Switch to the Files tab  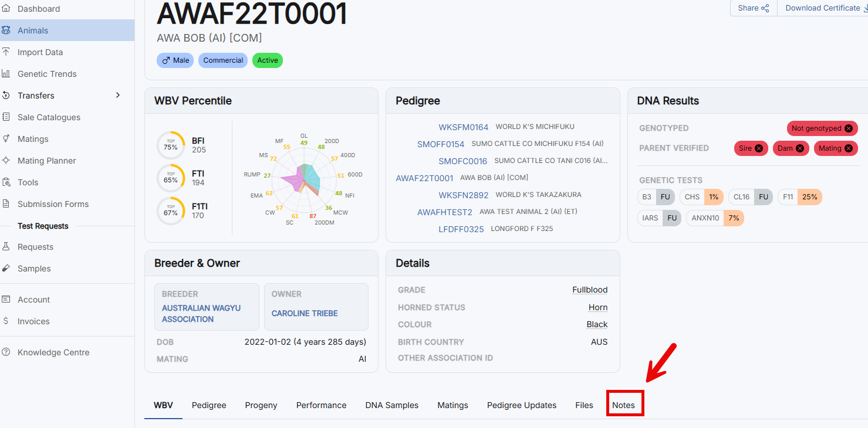(584, 405)
